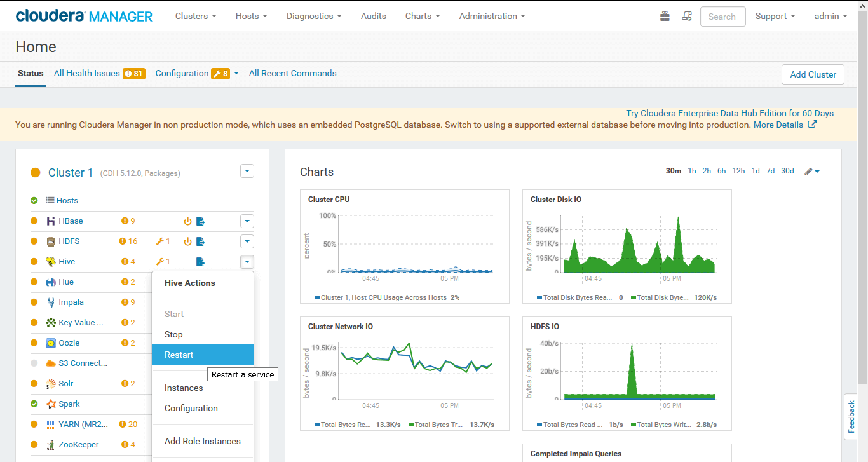Open the Clusters dropdown menu
Screen dimensions: 868x462
(196, 16)
